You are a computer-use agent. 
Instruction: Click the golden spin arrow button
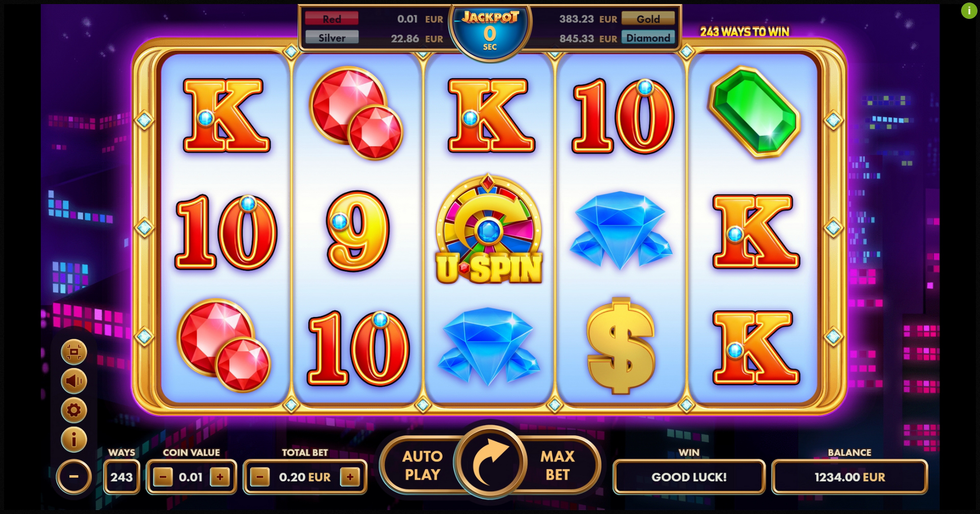490,463
